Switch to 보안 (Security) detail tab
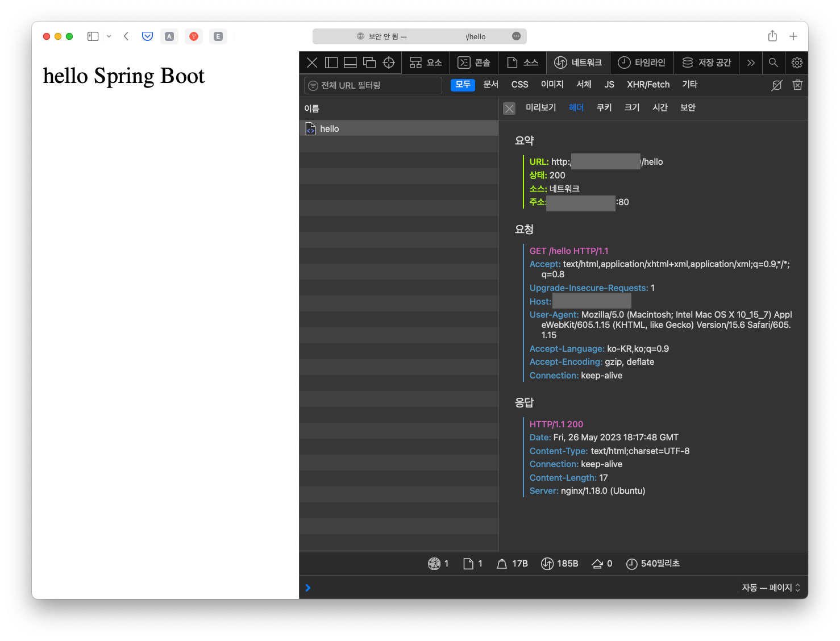 coord(688,107)
